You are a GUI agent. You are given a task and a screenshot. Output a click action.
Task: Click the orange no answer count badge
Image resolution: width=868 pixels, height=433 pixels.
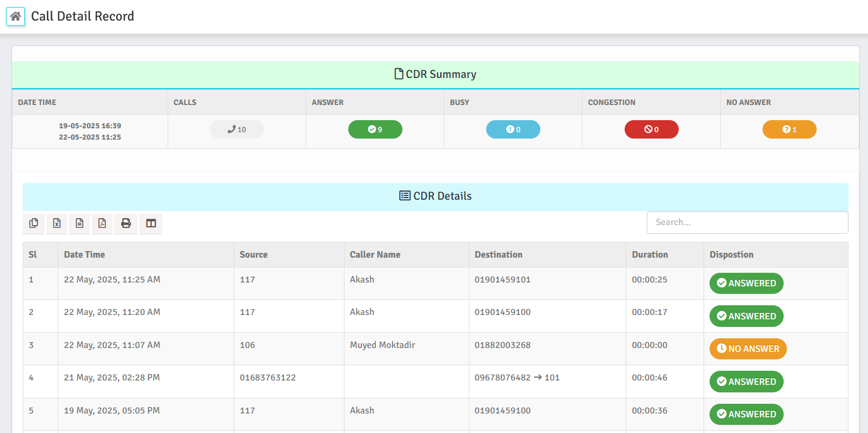click(x=789, y=129)
